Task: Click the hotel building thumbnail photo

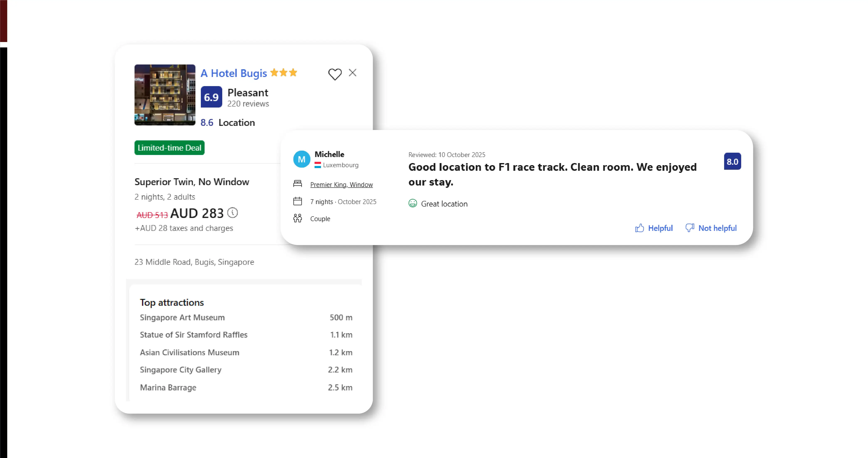Action: tap(165, 95)
